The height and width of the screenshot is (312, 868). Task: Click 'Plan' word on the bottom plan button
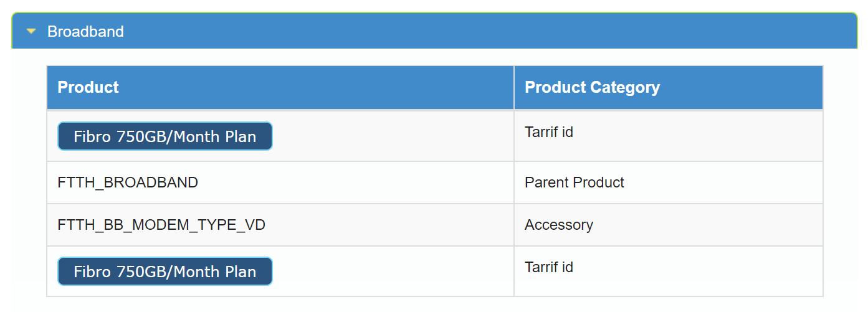click(240, 272)
